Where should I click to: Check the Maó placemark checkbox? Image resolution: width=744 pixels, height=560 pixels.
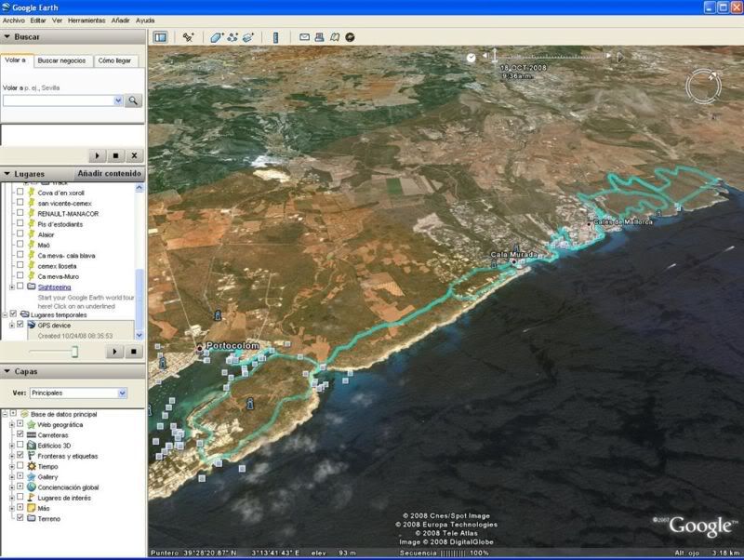(20, 245)
